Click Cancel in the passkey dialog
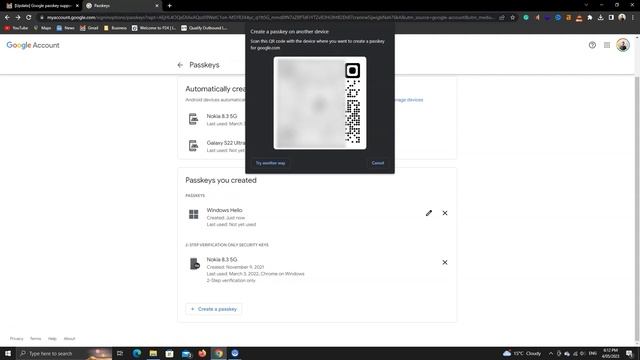Viewport: 640px width, 360px height. pyautogui.click(x=378, y=163)
